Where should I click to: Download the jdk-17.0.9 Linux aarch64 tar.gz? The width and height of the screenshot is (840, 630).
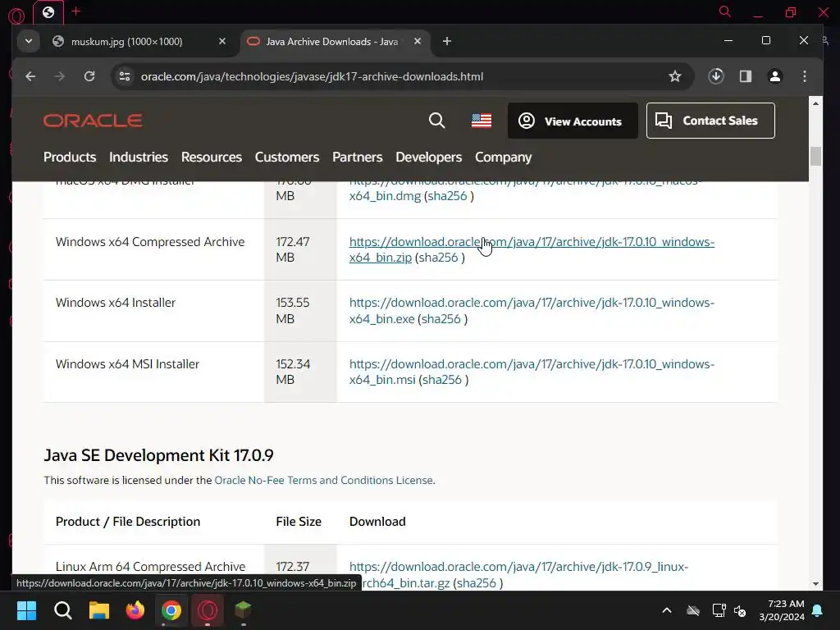coord(518,567)
